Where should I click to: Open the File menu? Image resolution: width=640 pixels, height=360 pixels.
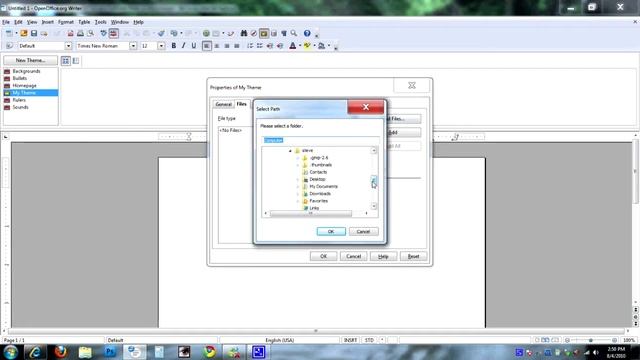coord(6,22)
